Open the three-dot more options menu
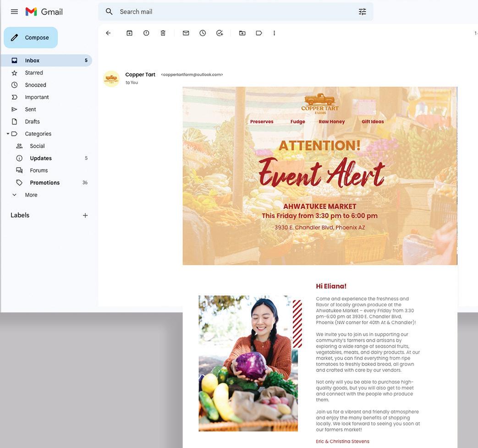This screenshot has height=448, width=478. point(275,33)
